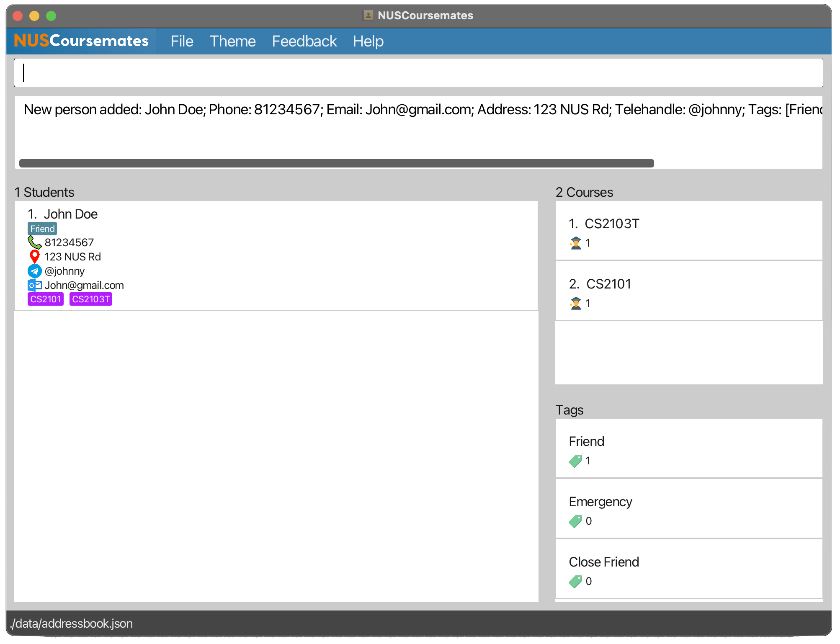This screenshot has width=840, height=644.
Task: Click the window title app icon
Action: pos(368,15)
